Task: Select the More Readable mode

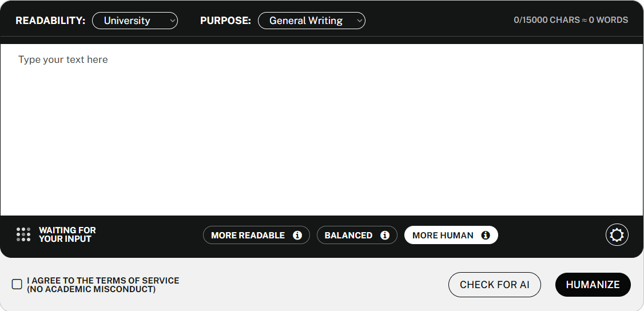Action: (x=248, y=236)
